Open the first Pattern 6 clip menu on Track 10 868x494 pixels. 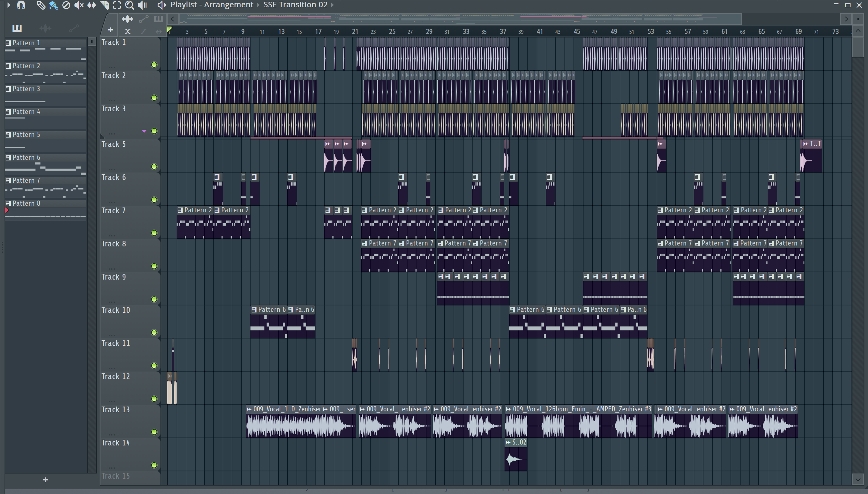point(254,310)
